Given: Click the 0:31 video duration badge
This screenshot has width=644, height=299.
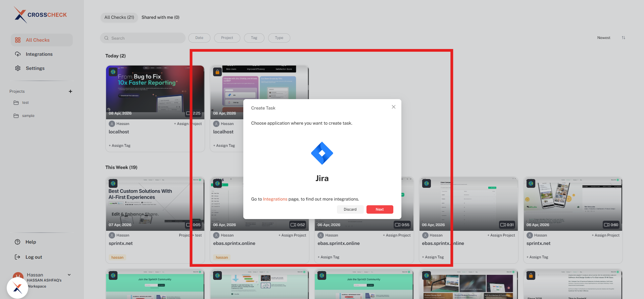Looking at the screenshot, I should 507,225.
